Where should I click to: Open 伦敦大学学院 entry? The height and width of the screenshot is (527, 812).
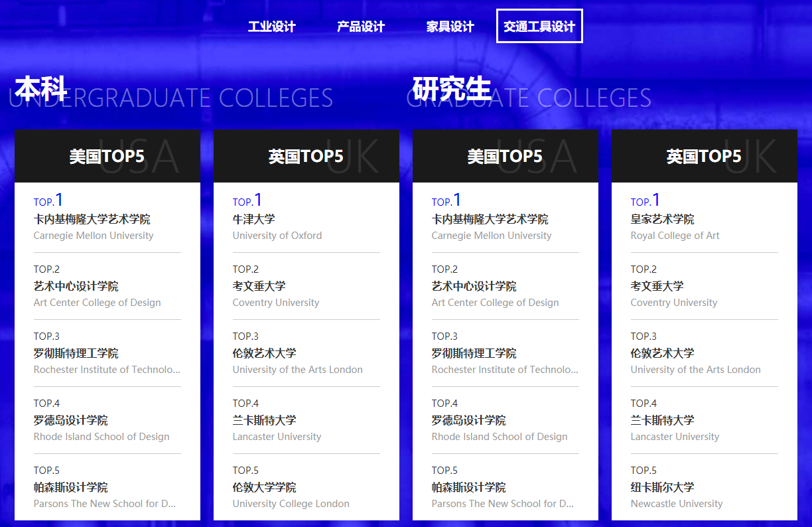pos(265,487)
